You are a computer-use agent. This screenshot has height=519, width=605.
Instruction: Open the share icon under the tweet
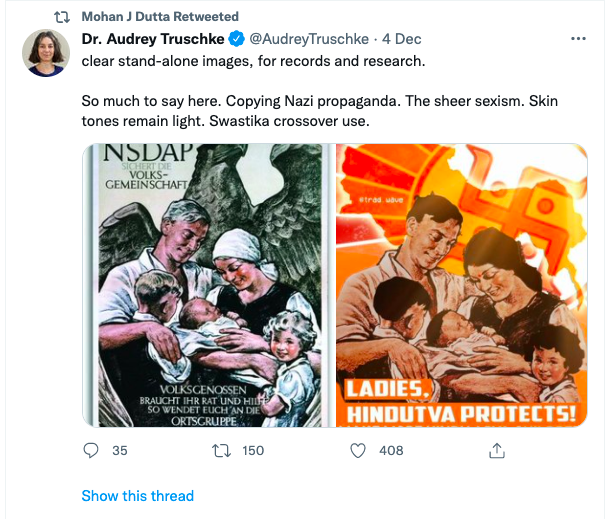click(495, 451)
